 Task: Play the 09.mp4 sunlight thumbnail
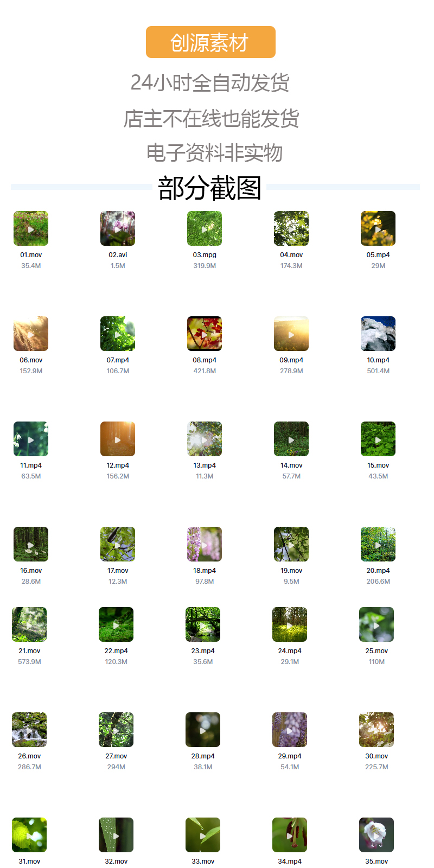click(x=291, y=334)
